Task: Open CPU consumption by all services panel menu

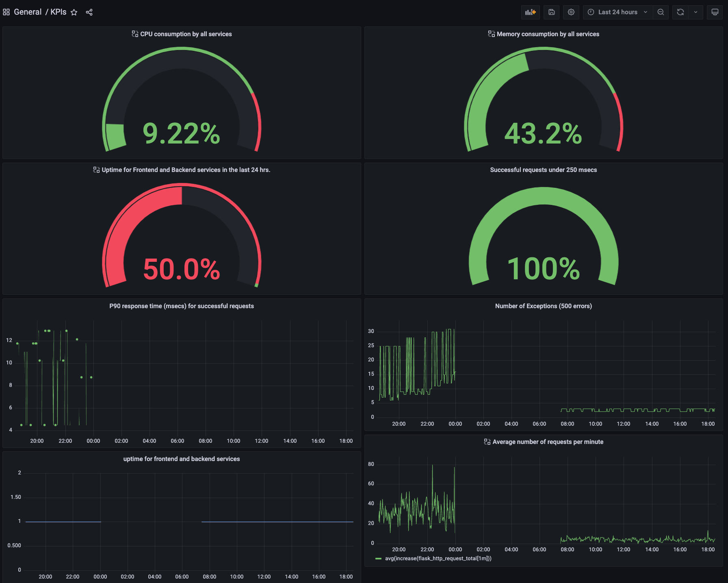Action: [x=186, y=34]
